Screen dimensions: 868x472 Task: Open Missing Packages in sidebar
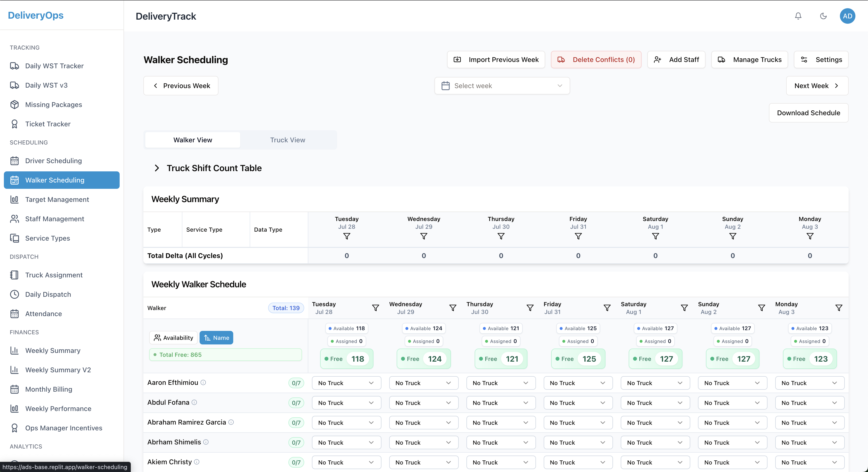(x=62, y=105)
